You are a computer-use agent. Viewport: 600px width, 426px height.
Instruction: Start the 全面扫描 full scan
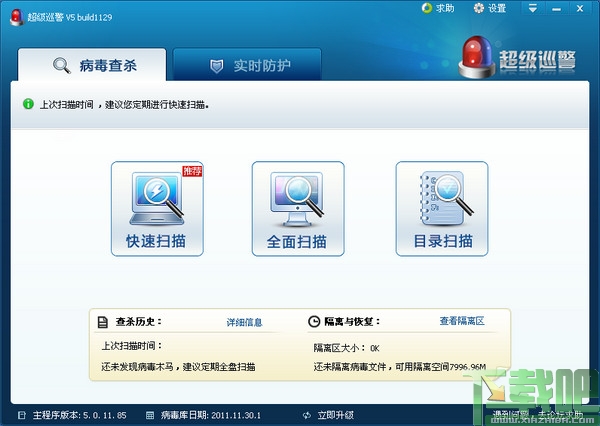298,209
